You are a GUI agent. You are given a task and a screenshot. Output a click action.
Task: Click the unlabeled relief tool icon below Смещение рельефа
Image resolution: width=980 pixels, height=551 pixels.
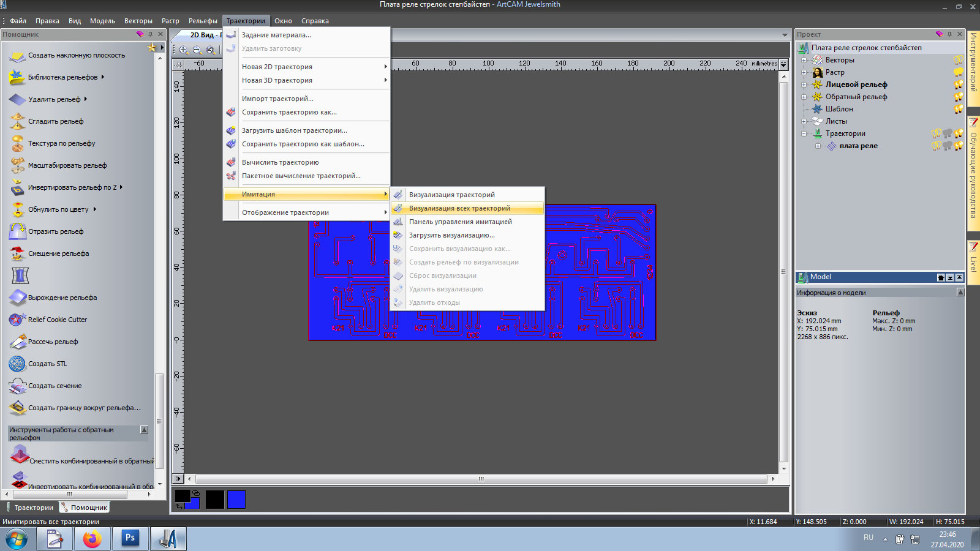click(x=20, y=275)
